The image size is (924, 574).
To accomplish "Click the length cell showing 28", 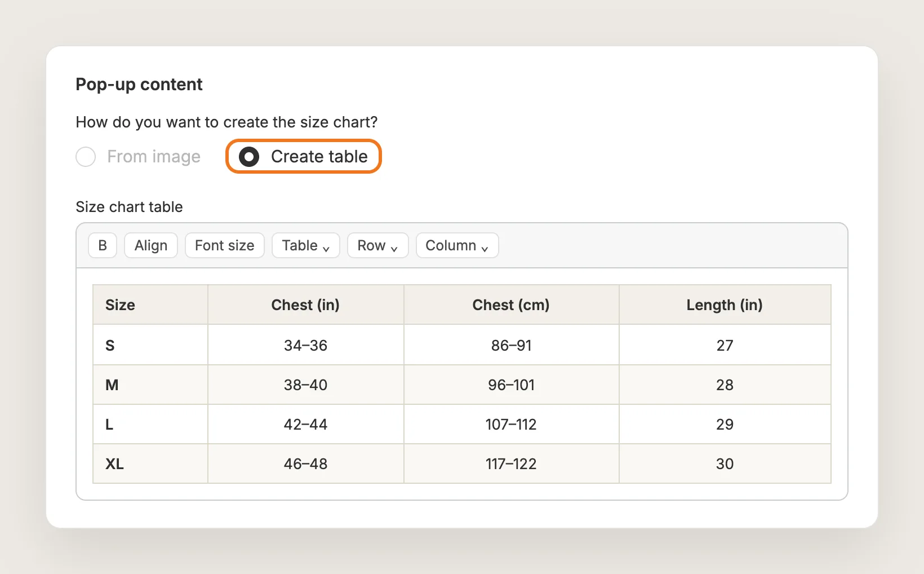I will (725, 385).
